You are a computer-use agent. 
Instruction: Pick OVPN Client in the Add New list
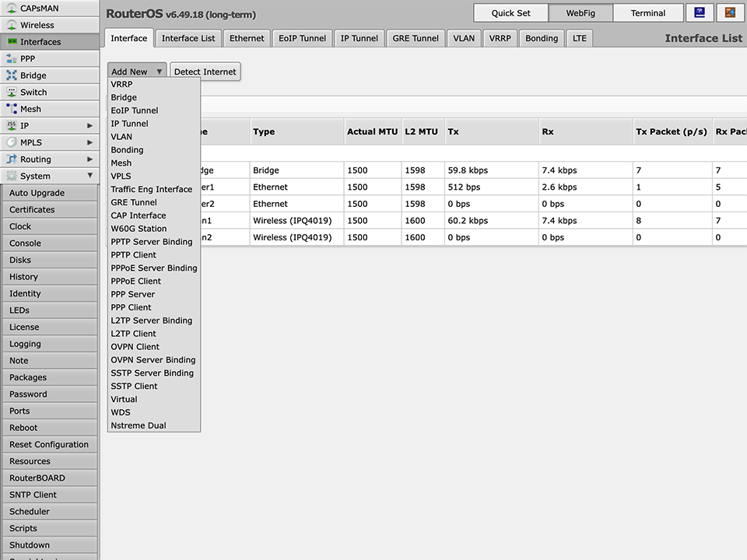pos(135,347)
